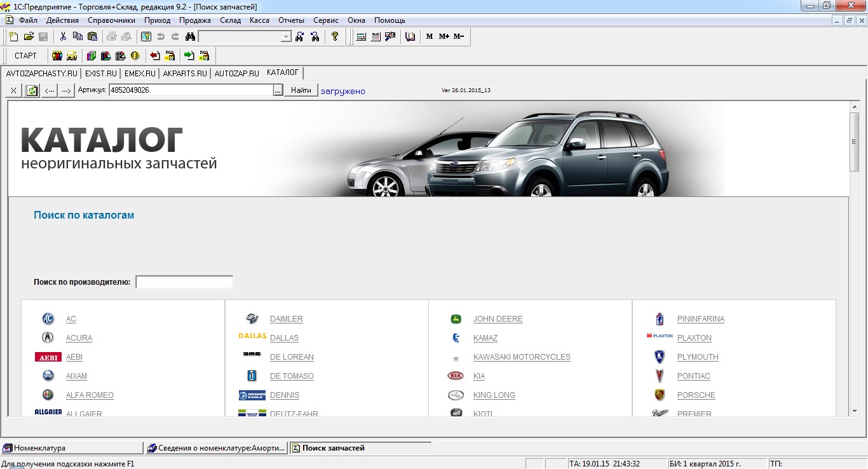Open the PONTIAC catalog link
868x469 pixels.
pyautogui.click(x=694, y=376)
